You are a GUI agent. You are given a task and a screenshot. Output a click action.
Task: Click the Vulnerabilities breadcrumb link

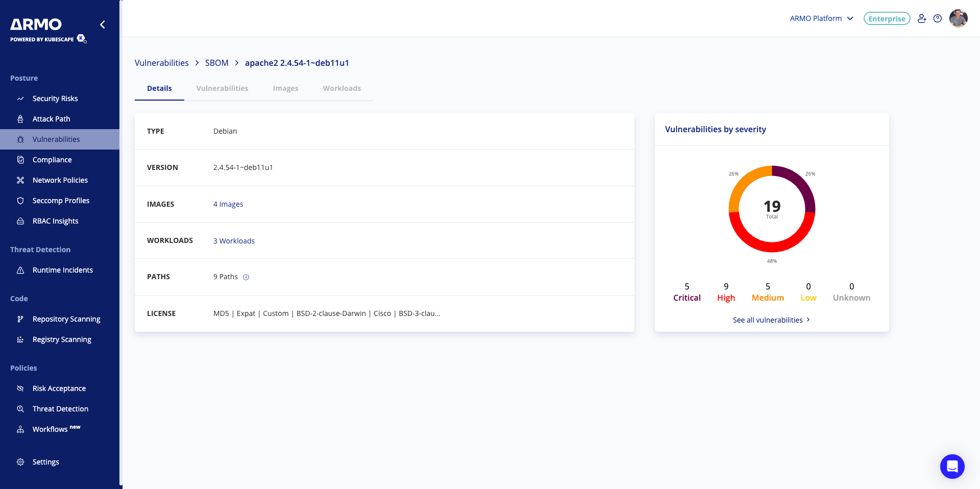tap(162, 63)
